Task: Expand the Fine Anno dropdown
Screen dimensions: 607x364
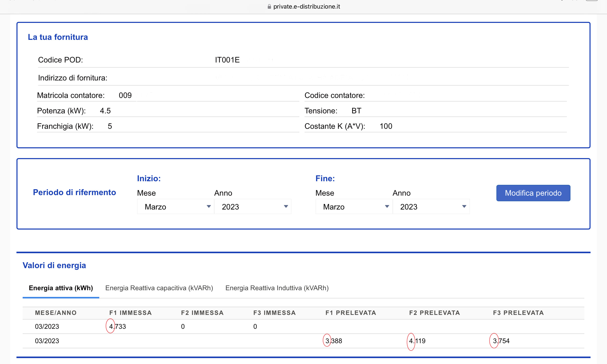Action: tap(431, 207)
